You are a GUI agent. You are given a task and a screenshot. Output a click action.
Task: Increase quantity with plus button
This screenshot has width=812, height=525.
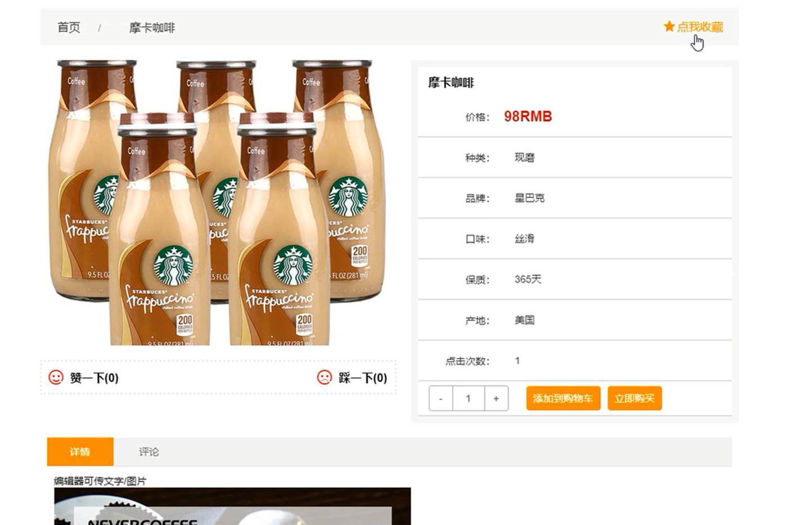(x=496, y=398)
